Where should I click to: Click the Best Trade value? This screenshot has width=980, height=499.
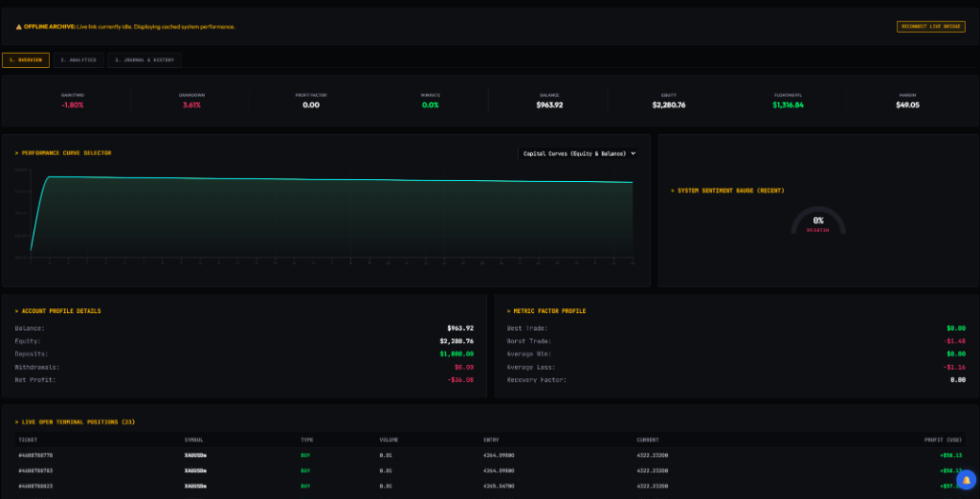click(x=956, y=329)
